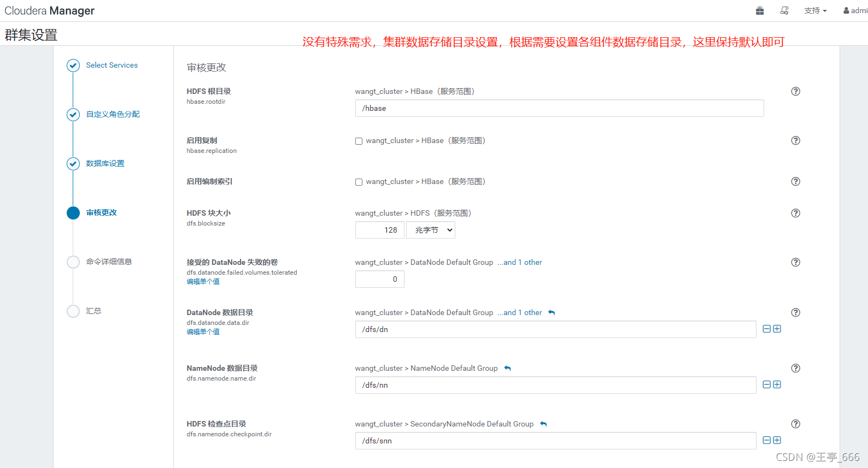
Task: Click the 审核更改 current step circle
Action: click(x=73, y=213)
